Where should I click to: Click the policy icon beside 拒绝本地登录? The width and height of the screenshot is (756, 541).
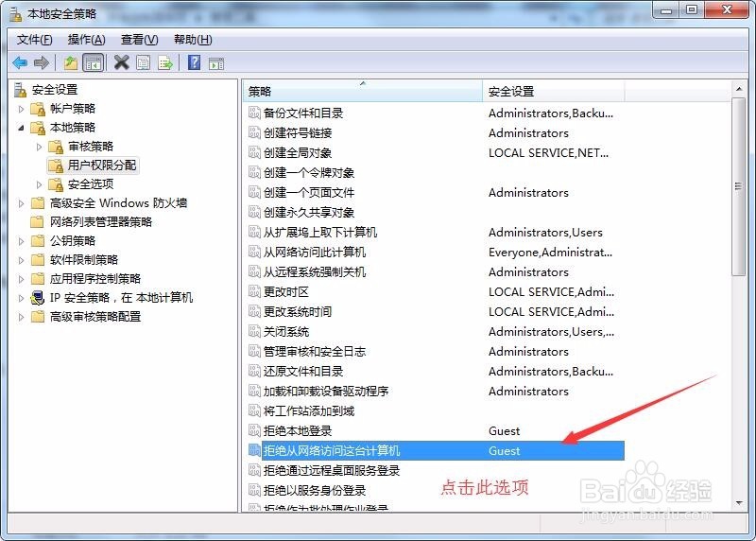(254, 430)
